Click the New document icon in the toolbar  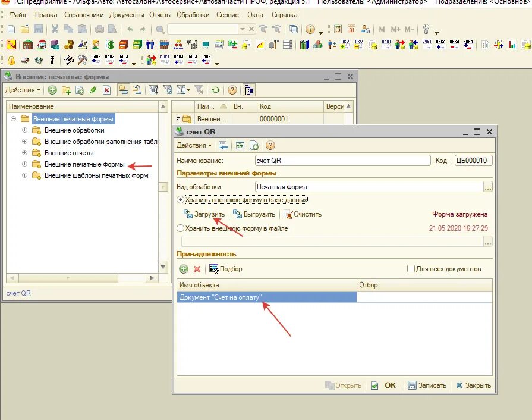[11, 29]
